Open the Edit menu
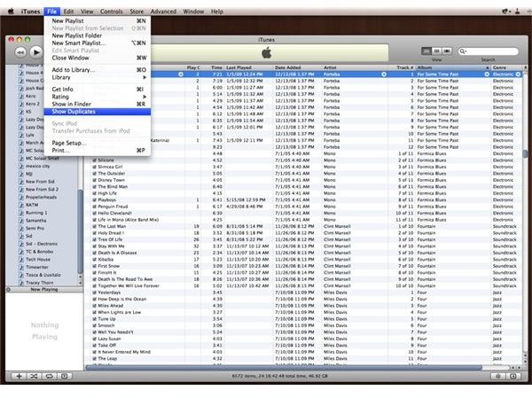Screen dimensions: 532x398 [68, 12]
